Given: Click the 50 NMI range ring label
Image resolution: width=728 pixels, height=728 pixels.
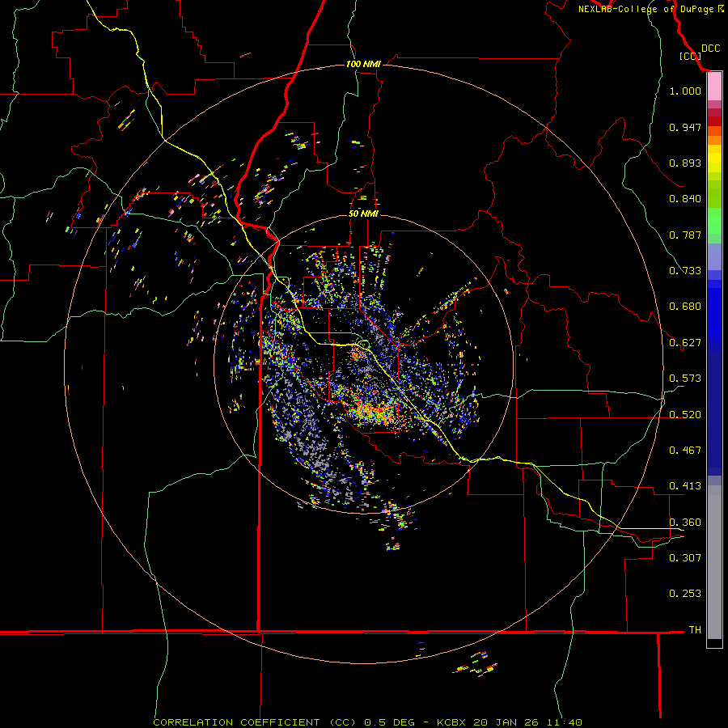Looking at the screenshot, I should 363,214.
